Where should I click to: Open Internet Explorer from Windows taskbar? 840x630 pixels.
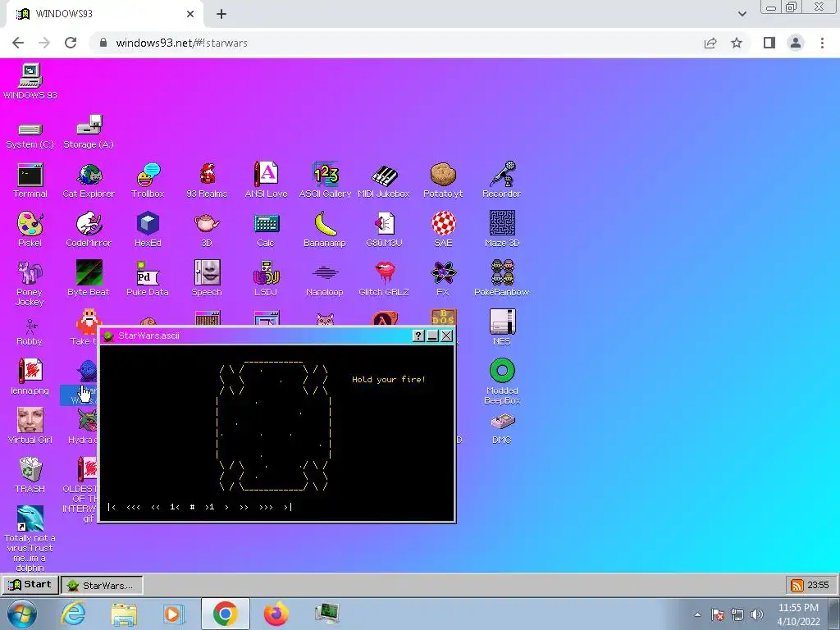pos(73,614)
